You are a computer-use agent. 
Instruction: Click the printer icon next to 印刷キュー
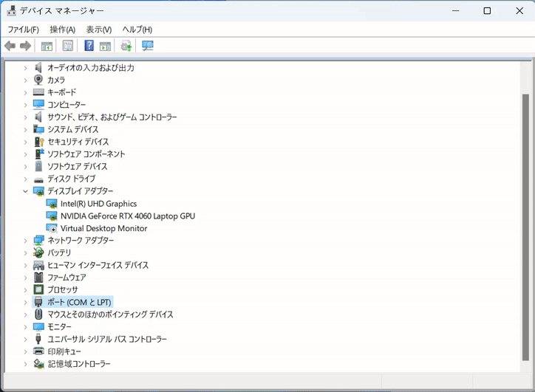pyautogui.click(x=38, y=351)
